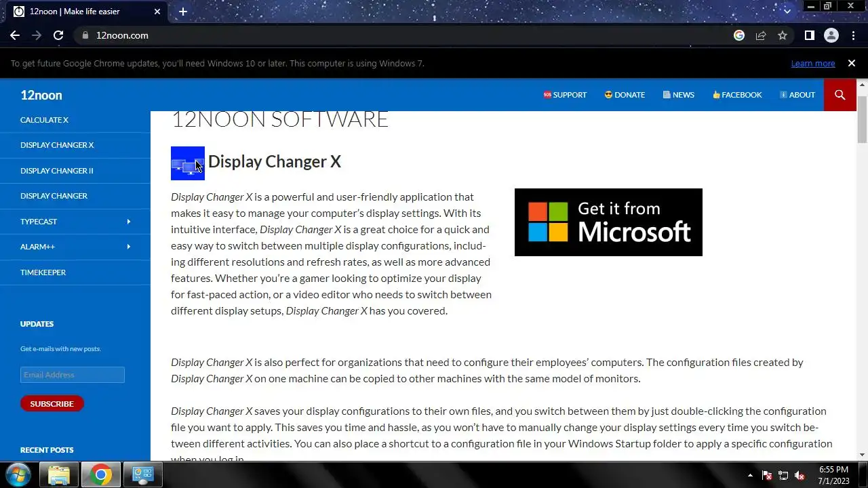Open the DONATE menu item
868x488 pixels.
[625, 95]
